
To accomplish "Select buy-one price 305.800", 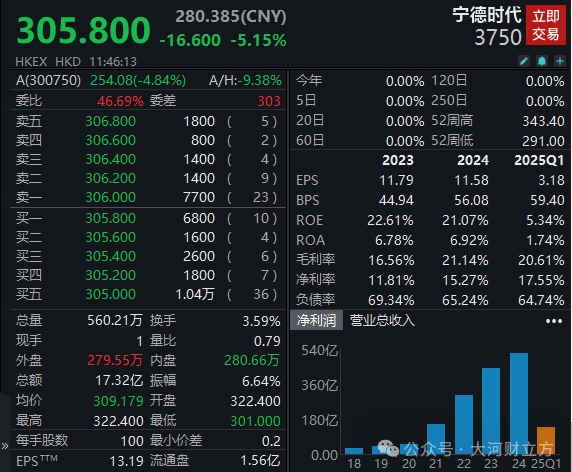I will tap(111, 218).
